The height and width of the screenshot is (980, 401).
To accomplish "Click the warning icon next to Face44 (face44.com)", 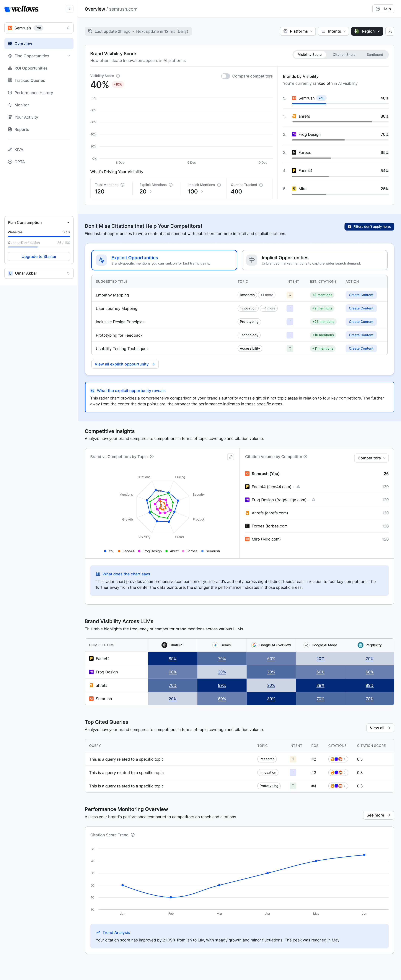I will click(298, 487).
